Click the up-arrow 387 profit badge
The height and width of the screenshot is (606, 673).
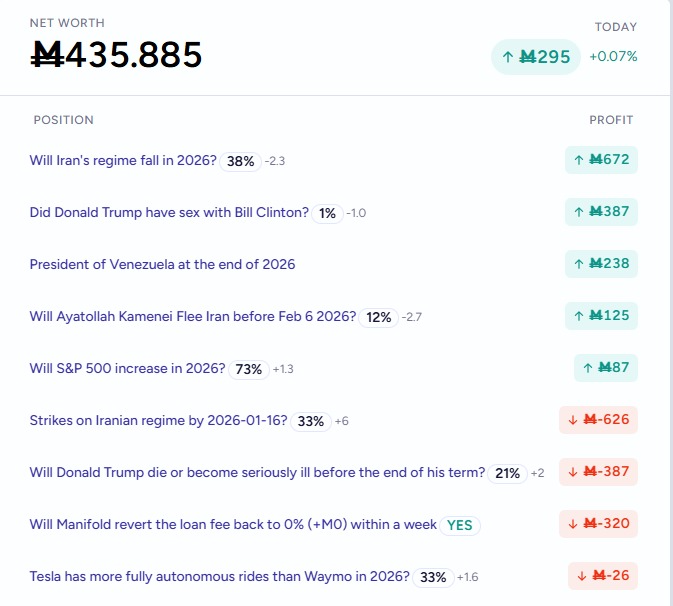601,212
